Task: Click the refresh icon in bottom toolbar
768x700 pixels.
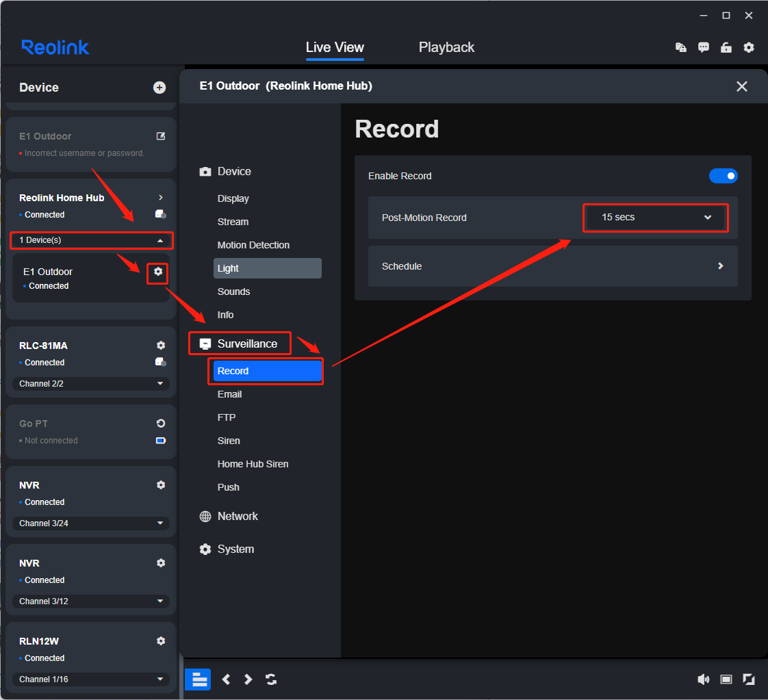Action: coord(271,679)
